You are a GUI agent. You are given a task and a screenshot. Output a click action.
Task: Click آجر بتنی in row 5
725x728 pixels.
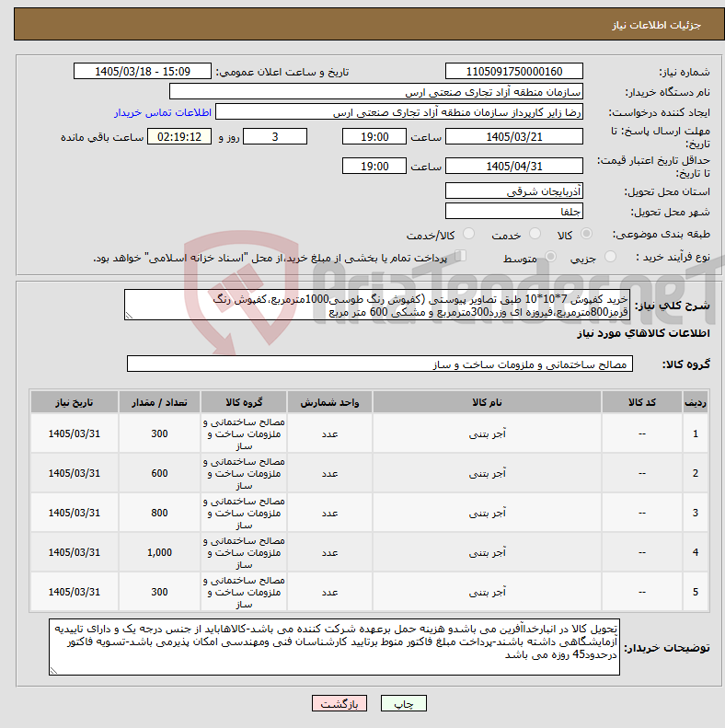487,592
